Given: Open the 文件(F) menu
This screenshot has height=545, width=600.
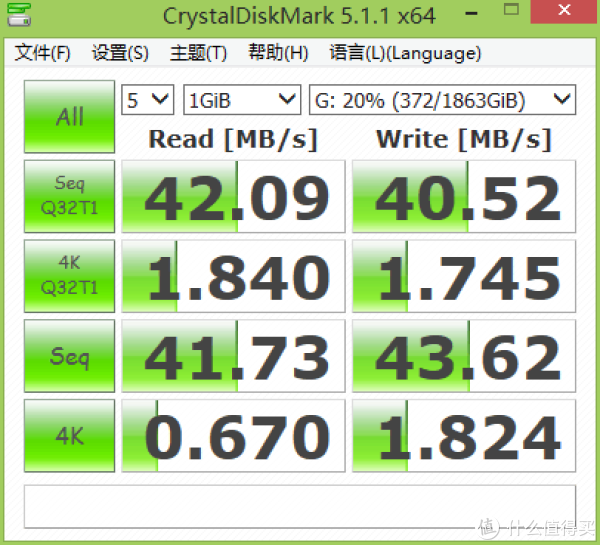Looking at the screenshot, I should [x=42, y=53].
